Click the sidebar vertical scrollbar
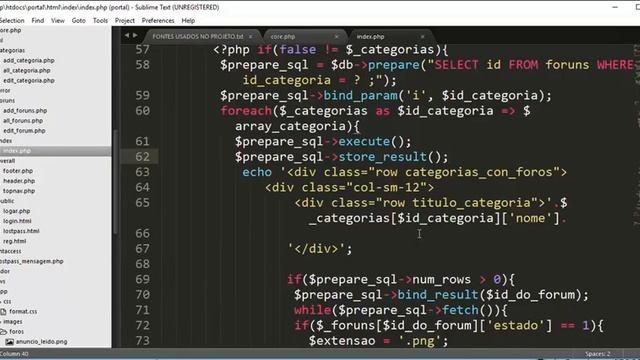This screenshot has height=360, width=640. [115, 182]
